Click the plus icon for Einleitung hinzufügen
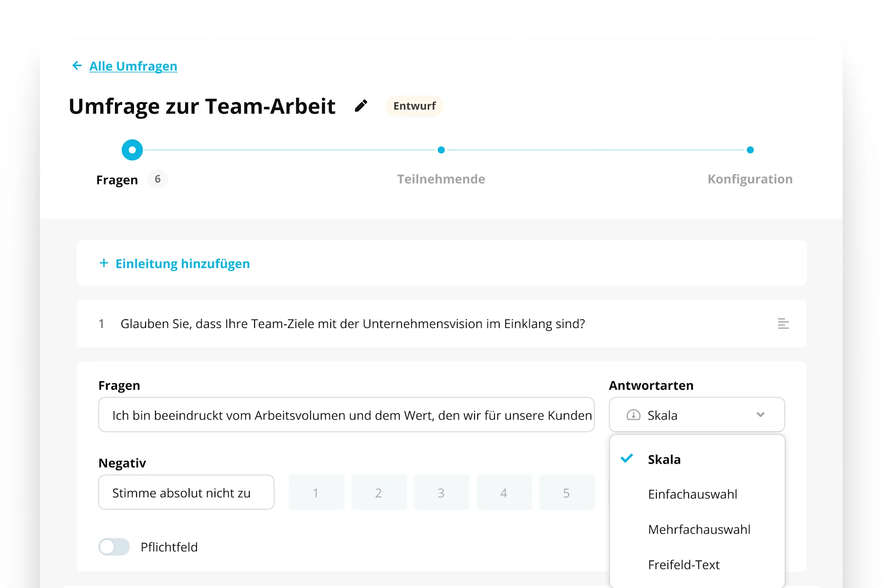Screen dimensions: 882x588 coord(104,263)
